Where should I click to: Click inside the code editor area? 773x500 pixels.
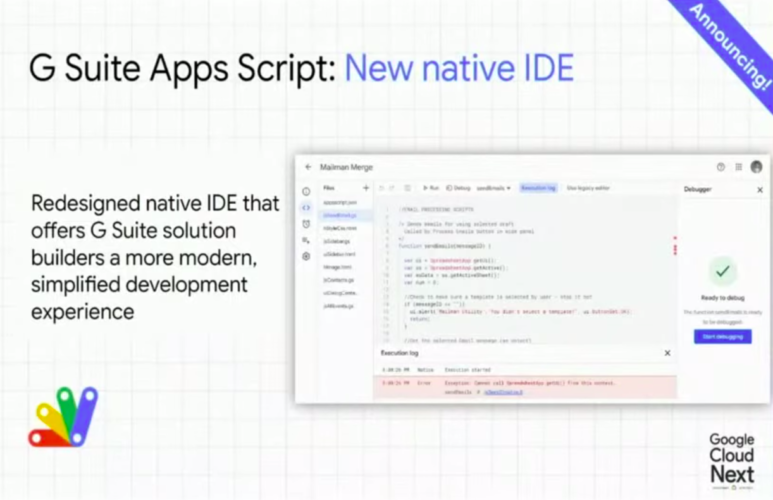524,271
